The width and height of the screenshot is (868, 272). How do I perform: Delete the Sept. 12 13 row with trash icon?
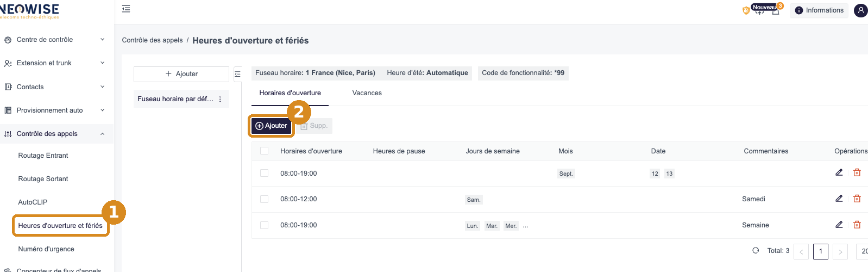(857, 172)
